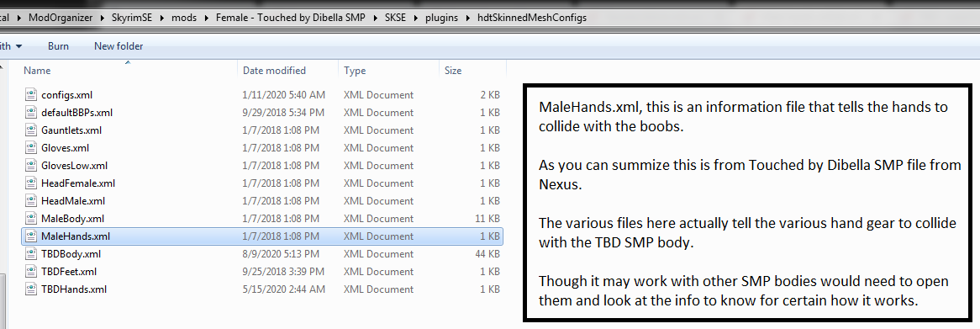
Task: Click the MaleHands.xml file icon
Action: point(31,236)
